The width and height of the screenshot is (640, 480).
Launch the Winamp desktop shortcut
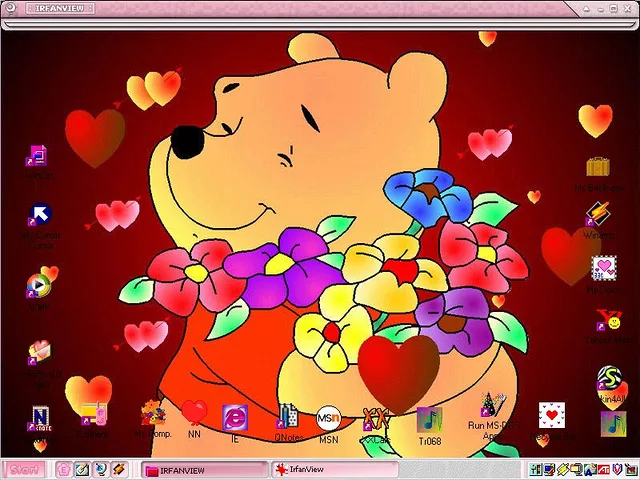[598, 213]
